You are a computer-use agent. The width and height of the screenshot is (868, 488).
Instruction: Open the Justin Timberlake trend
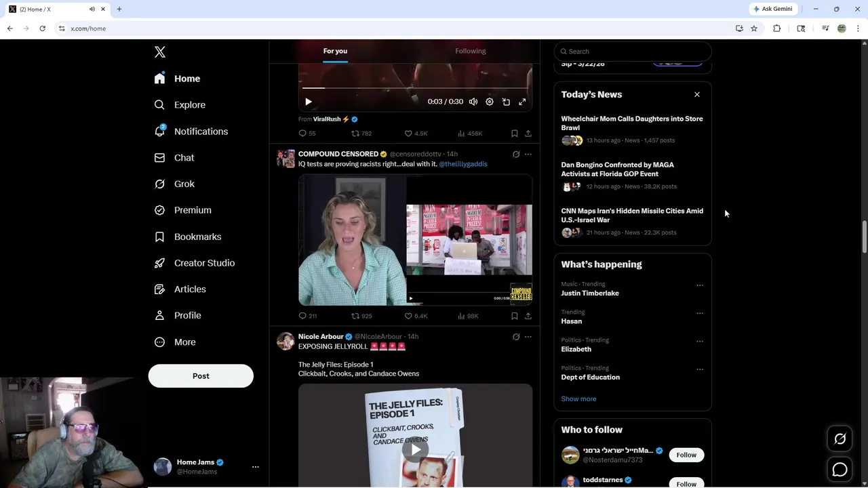[590, 293]
